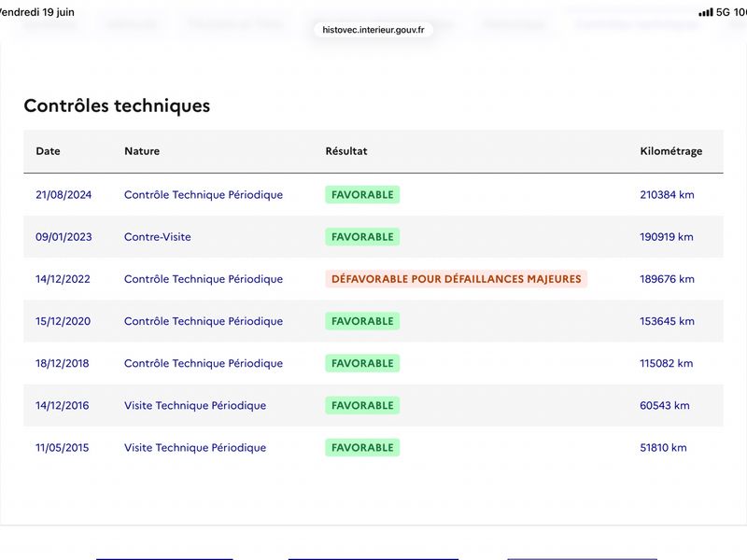Click FAVORABLE badge for 11/05/2015 visit
Viewport: 747px width, 560px height.
point(362,448)
